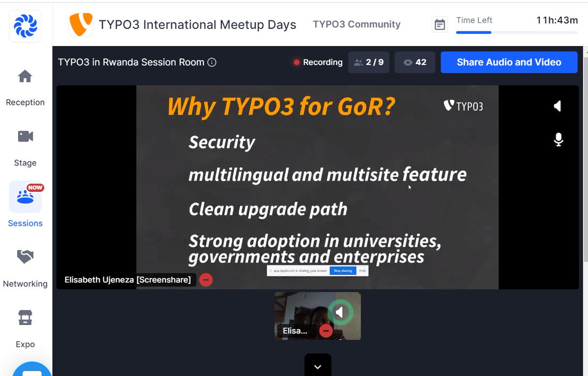Click the Time Left progress bar
This screenshot has height=376, width=588.
(x=517, y=33)
